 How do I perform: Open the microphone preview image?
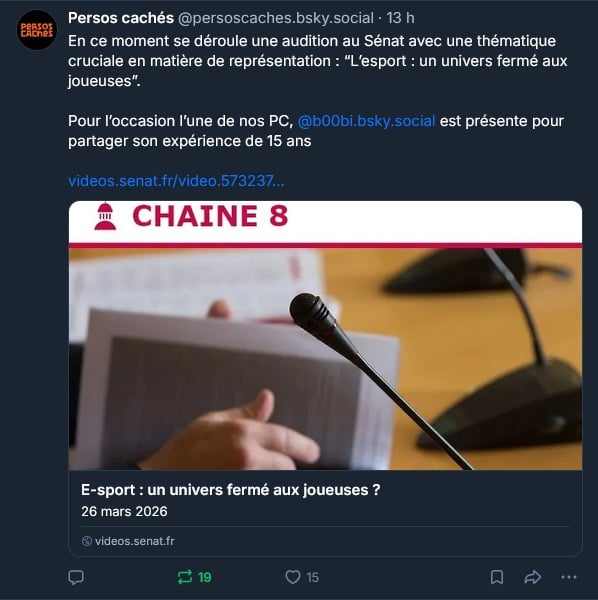pyautogui.click(x=325, y=359)
